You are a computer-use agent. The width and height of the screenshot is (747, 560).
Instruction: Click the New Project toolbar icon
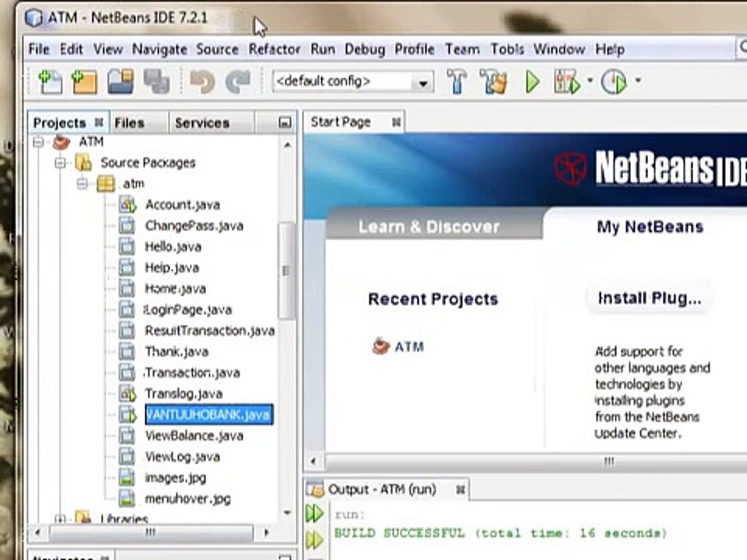[x=85, y=82]
